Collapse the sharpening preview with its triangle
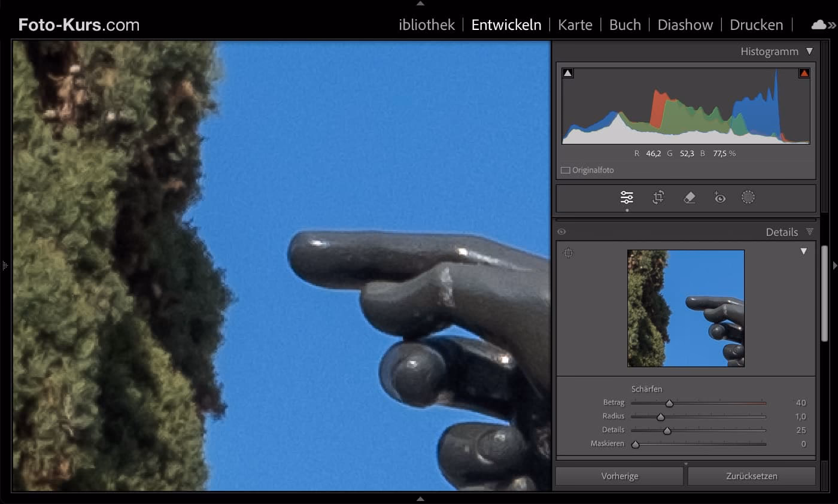838x504 pixels. 804,251
